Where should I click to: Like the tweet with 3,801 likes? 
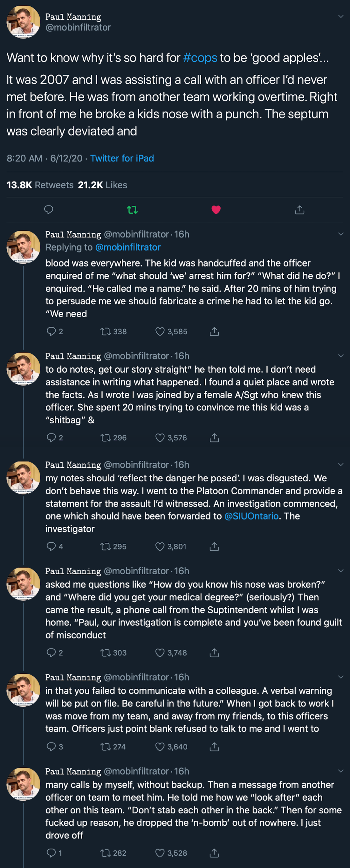[x=160, y=547]
